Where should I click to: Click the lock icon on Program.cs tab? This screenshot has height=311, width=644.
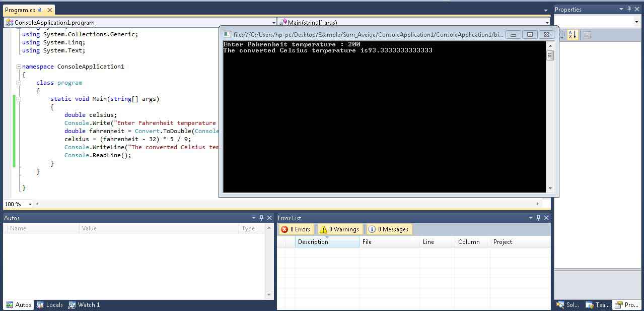[x=40, y=10]
